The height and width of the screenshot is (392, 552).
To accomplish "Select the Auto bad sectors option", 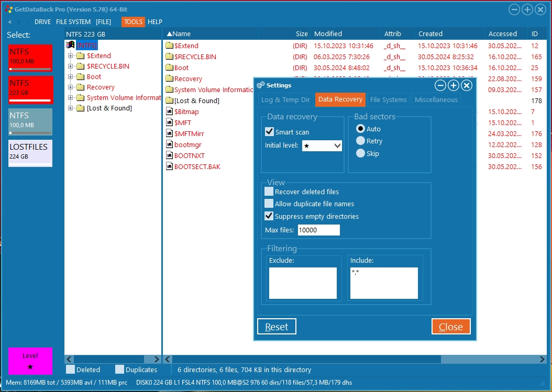I will point(360,128).
